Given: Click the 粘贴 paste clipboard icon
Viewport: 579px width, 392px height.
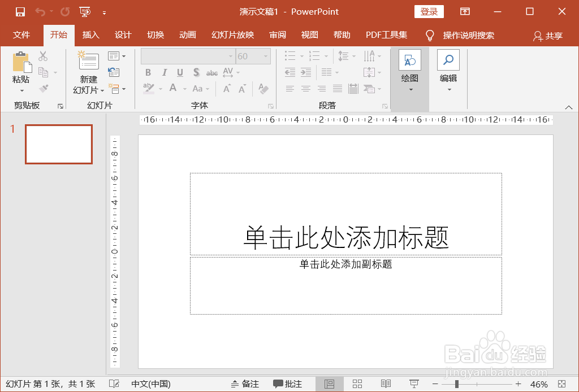Looking at the screenshot, I should tap(21, 61).
